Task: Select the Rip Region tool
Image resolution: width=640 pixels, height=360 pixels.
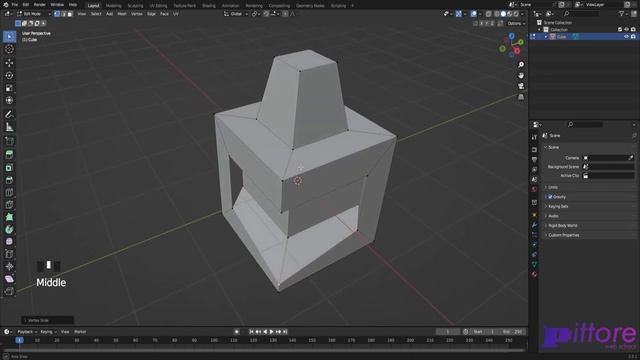Action: pyautogui.click(x=9, y=291)
